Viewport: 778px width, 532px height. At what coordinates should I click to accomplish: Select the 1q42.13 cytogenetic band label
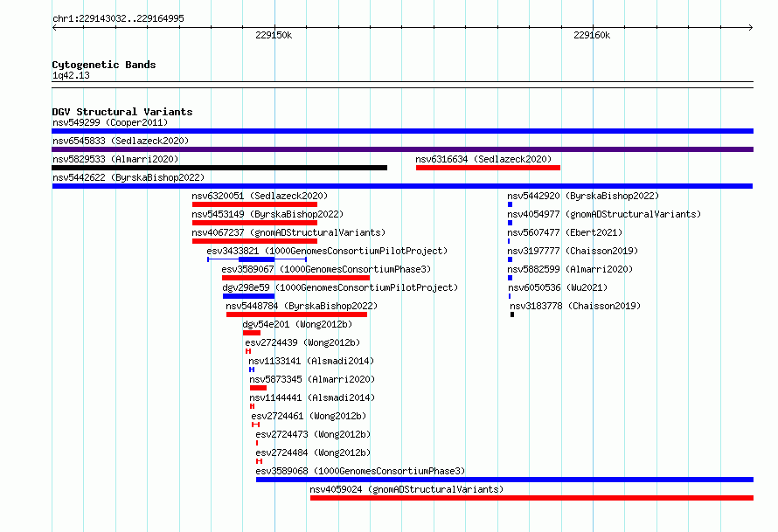pos(71,76)
